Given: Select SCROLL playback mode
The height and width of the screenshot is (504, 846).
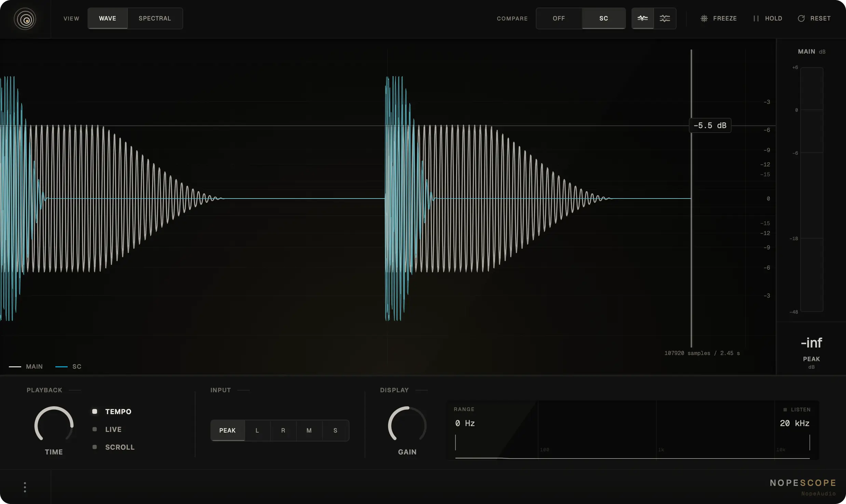Looking at the screenshot, I should point(114,447).
